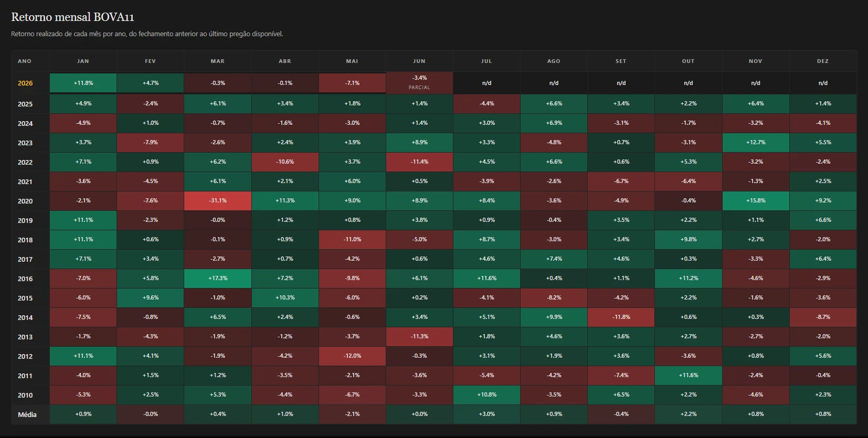
Task: Click the +4.7% cell for February 2026
Action: [150, 83]
